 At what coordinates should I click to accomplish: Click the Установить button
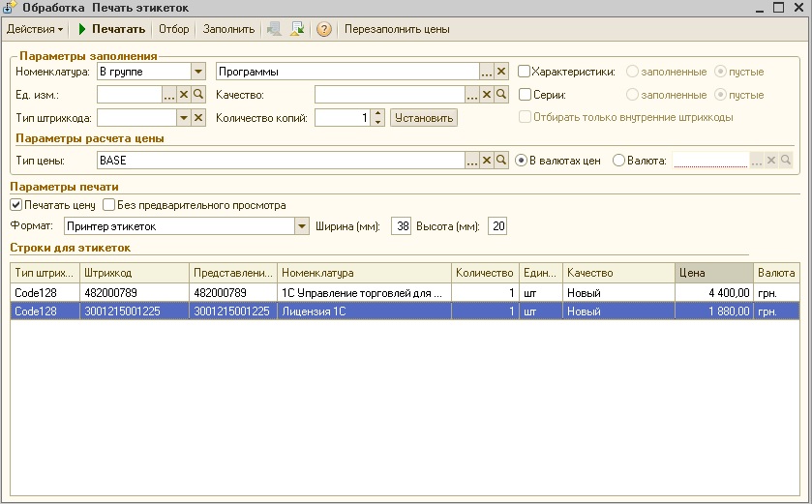[x=424, y=118]
